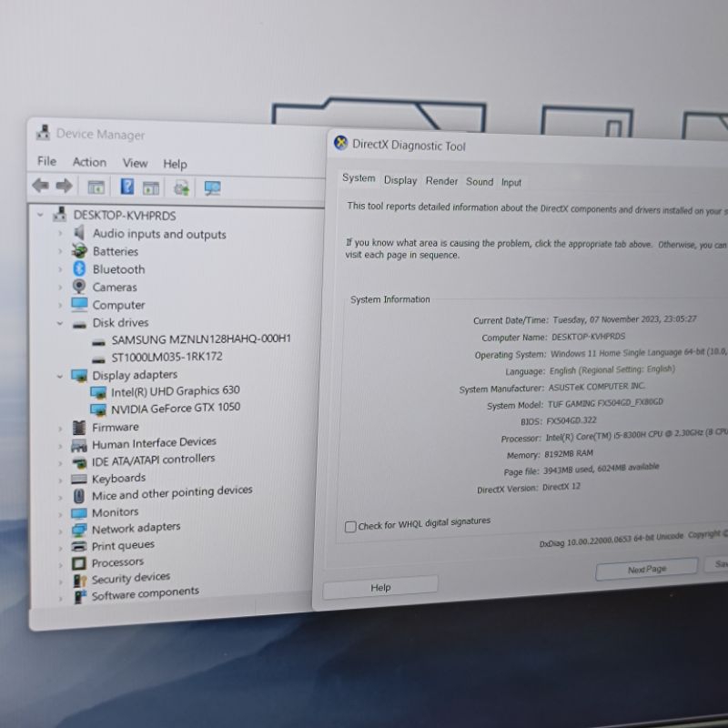The height and width of the screenshot is (728, 728).
Task: Expand the Keyboards category arrow
Action: (60, 480)
